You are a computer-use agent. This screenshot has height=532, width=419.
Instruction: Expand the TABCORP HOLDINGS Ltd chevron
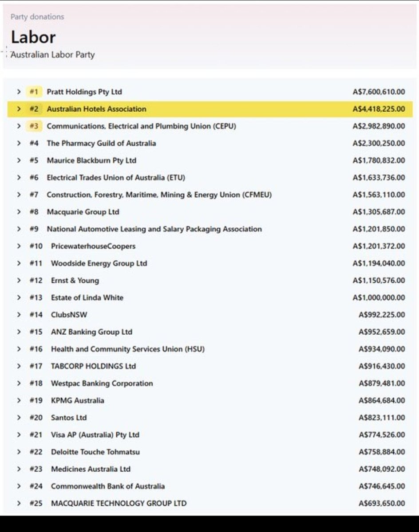(x=19, y=366)
